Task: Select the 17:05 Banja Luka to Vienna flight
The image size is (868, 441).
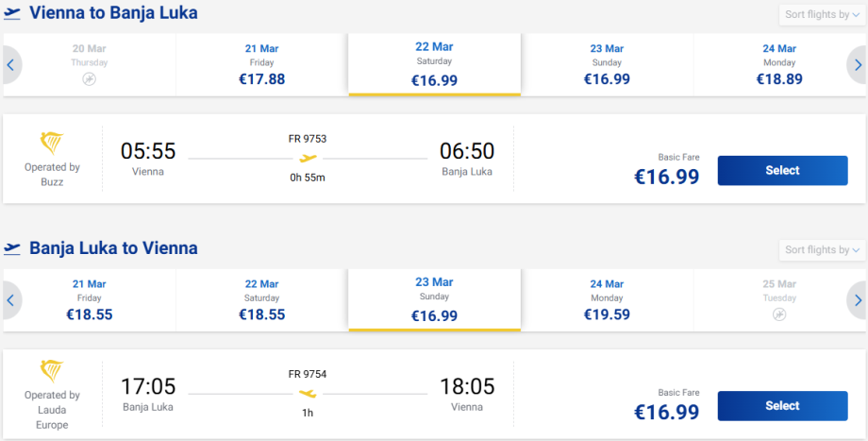Action: click(782, 405)
